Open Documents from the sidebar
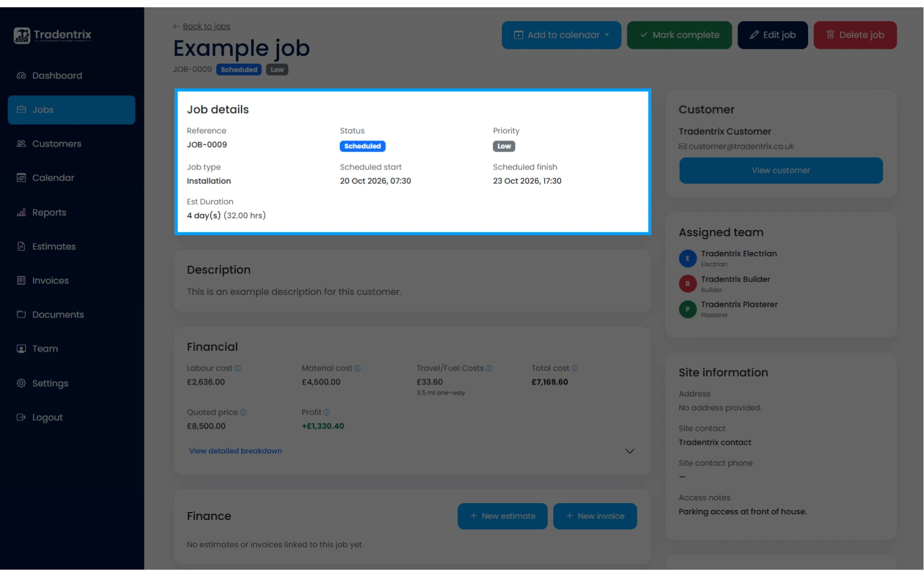Screen dimensions: 924x577 (x=71, y=315)
